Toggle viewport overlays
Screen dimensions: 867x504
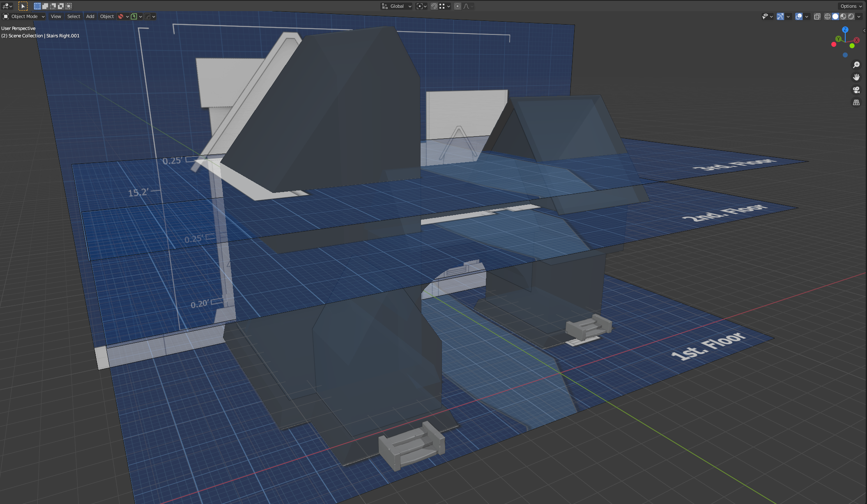pos(799,16)
